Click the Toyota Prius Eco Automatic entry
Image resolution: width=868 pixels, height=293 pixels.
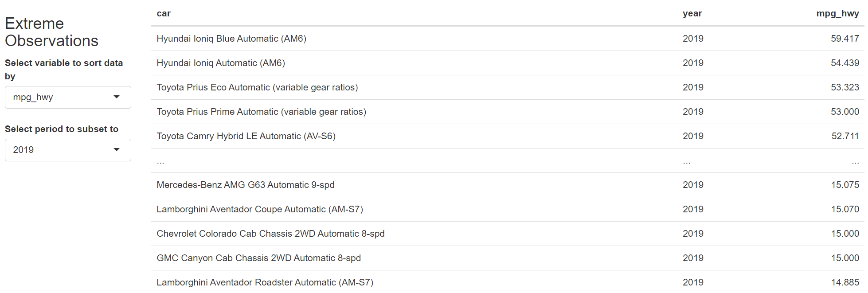[x=257, y=87]
